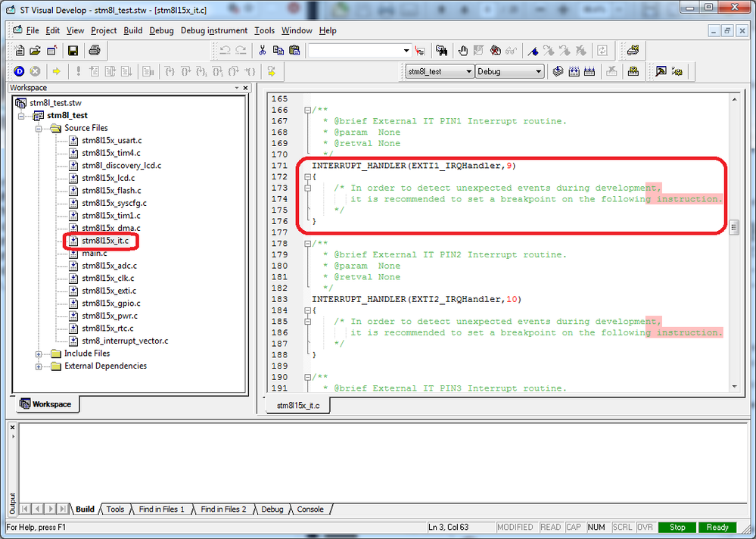Switch to the Console output tab
The height and width of the screenshot is (539, 756).
point(310,509)
